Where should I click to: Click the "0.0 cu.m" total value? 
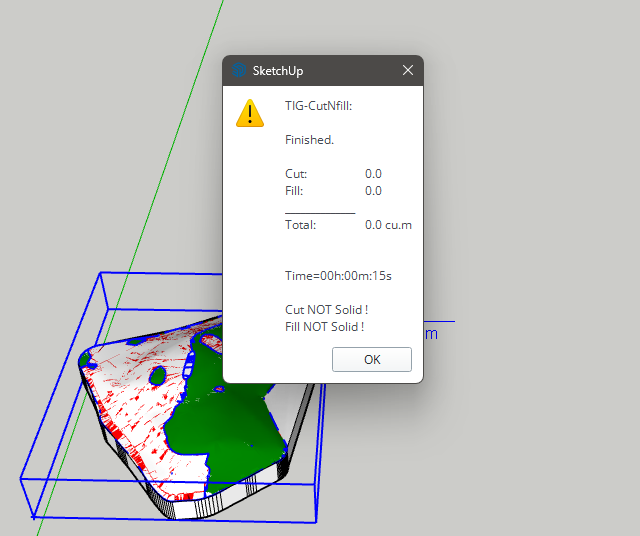pos(388,225)
